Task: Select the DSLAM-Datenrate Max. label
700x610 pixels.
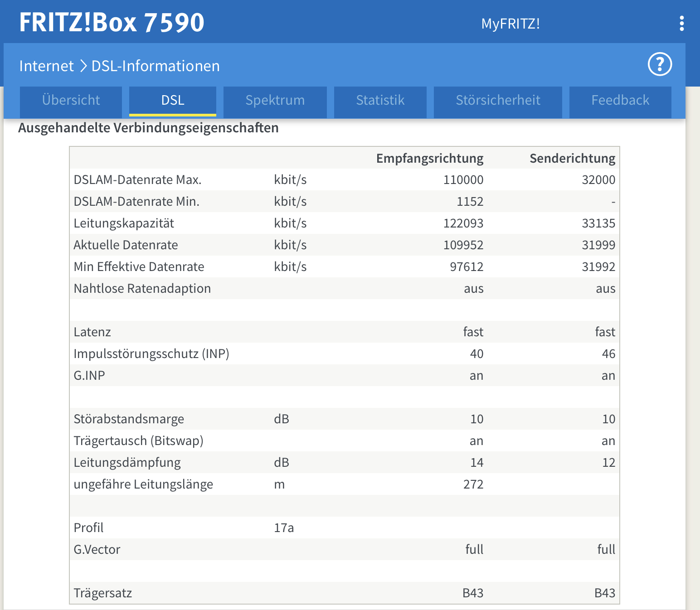Action: (137, 180)
